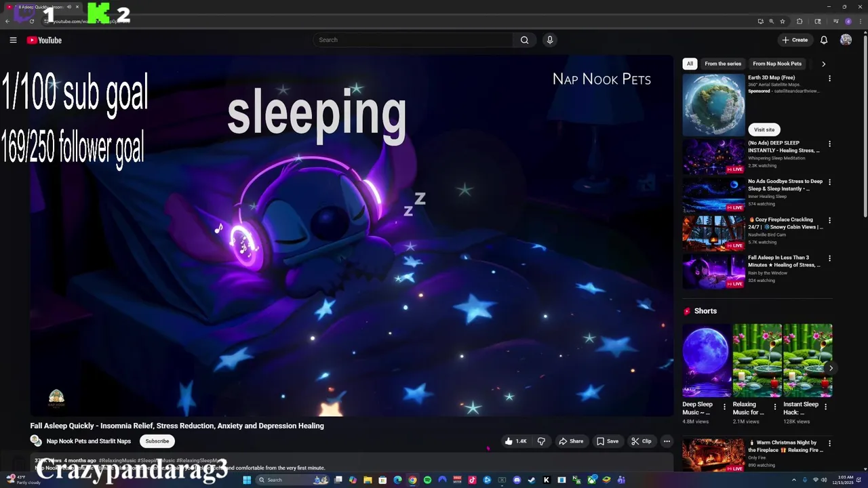Viewport: 868px width, 488px height.
Task: Subscribe to Nap Nook Pets channel
Action: [x=157, y=441]
